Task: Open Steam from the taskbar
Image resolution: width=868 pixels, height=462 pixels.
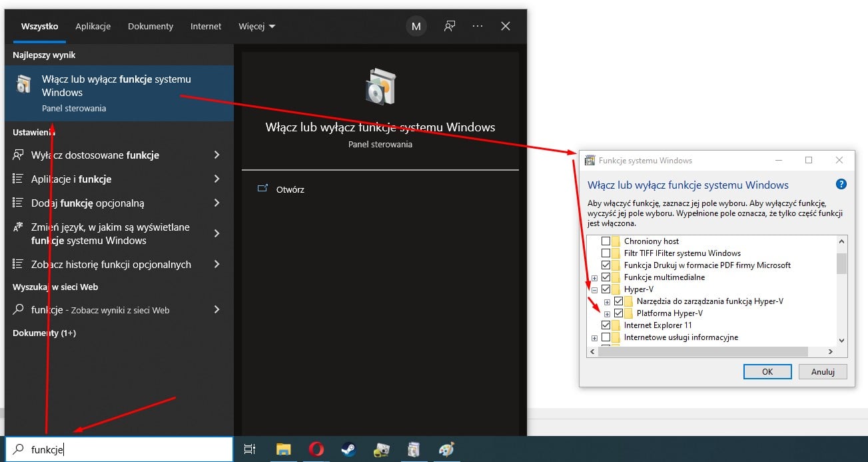Action: (348, 450)
